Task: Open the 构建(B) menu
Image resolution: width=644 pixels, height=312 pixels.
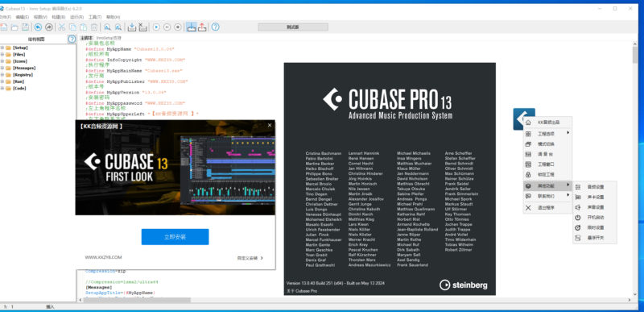Action: [58, 17]
